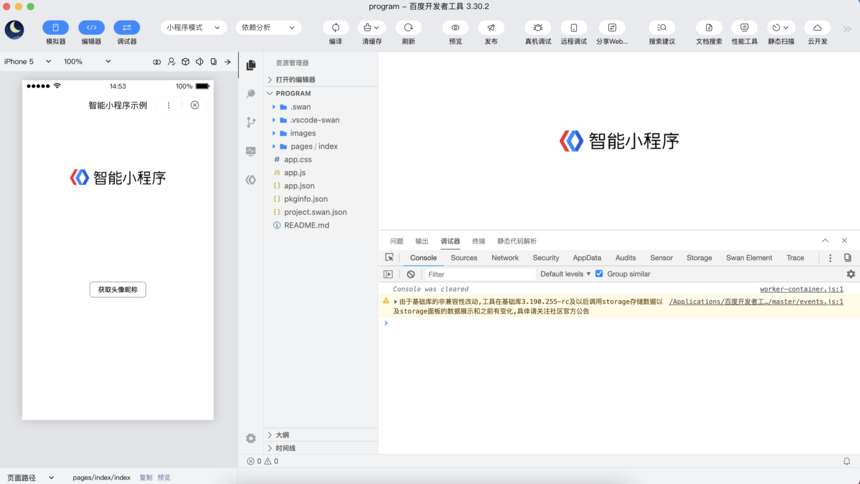Click the simulator arrow forward icon
The height and width of the screenshot is (484, 860).
(x=227, y=62)
